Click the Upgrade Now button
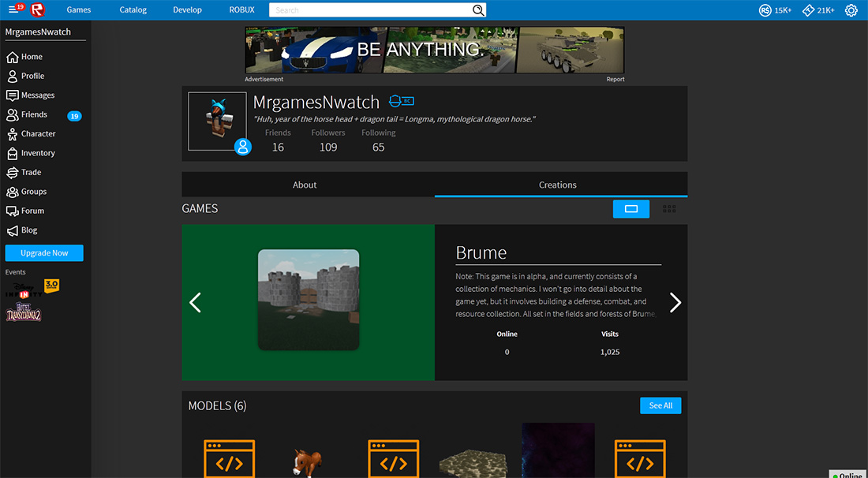Viewport: 868px width, 478px height. coord(44,253)
